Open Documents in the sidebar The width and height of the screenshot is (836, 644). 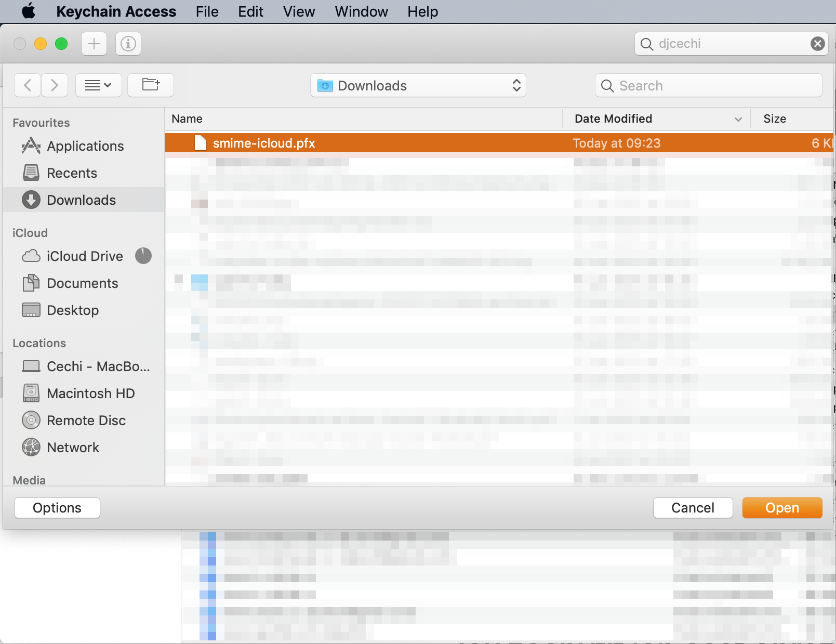(x=84, y=283)
